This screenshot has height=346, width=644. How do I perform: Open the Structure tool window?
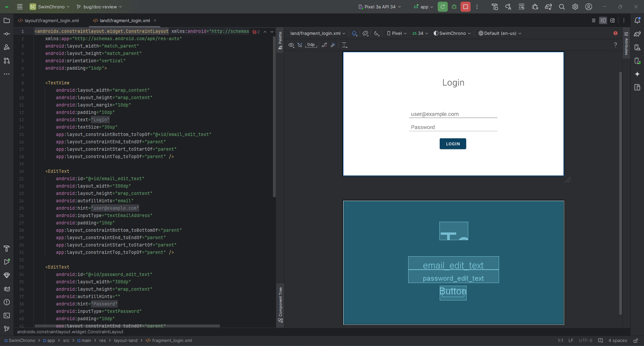(7, 47)
